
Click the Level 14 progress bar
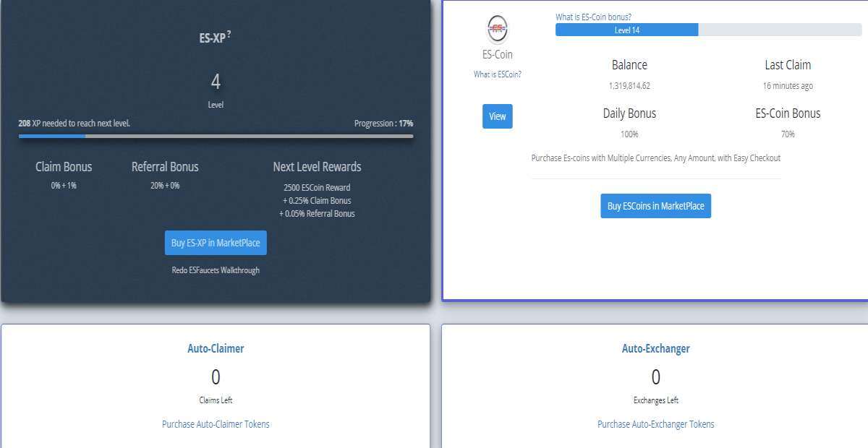[708, 30]
